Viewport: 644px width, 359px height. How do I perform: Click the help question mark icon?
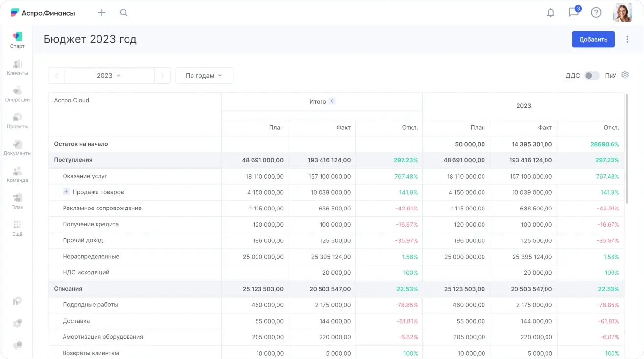point(596,13)
